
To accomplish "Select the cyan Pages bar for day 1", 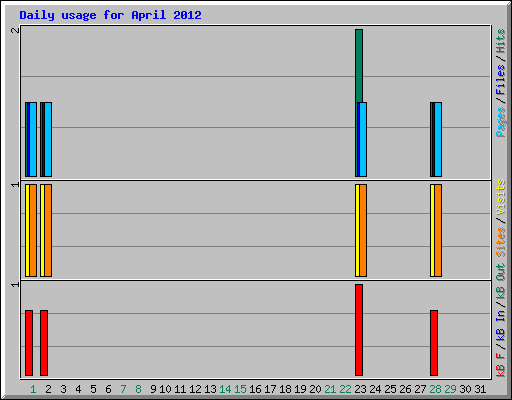I will coord(33,139).
